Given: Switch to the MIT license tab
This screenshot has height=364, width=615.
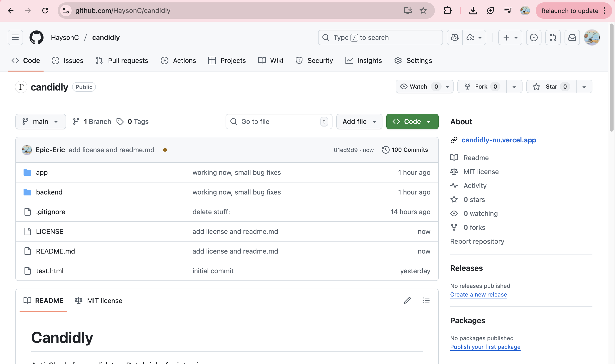Looking at the screenshot, I should click(x=99, y=300).
